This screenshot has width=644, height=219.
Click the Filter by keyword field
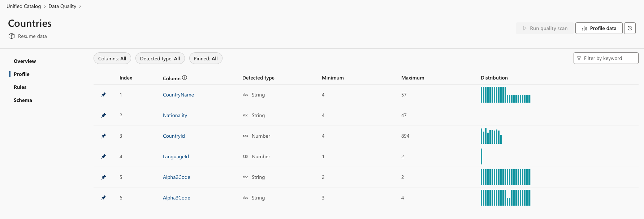609,58
